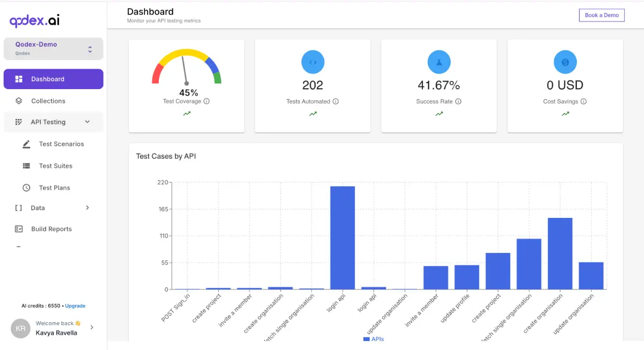This screenshot has height=350, width=644.
Task: Click the Test Scenarios pencil icon
Action: point(26,144)
